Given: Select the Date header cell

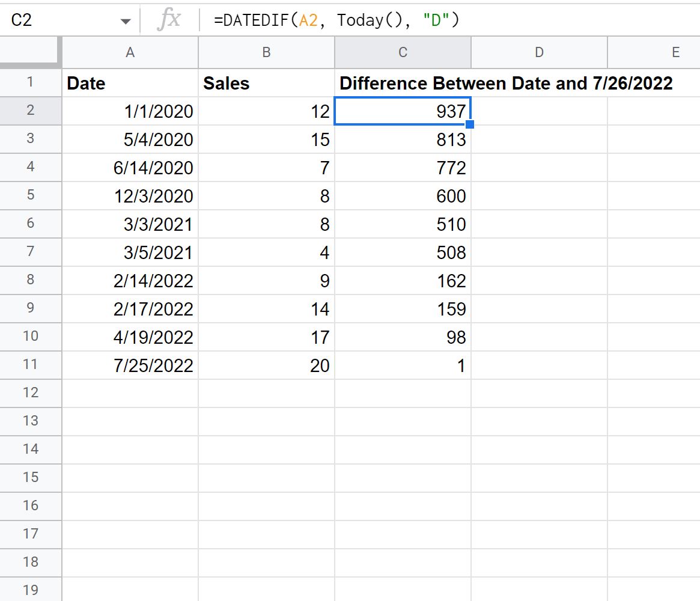Looking at the screenshot, I should point(130,83).
